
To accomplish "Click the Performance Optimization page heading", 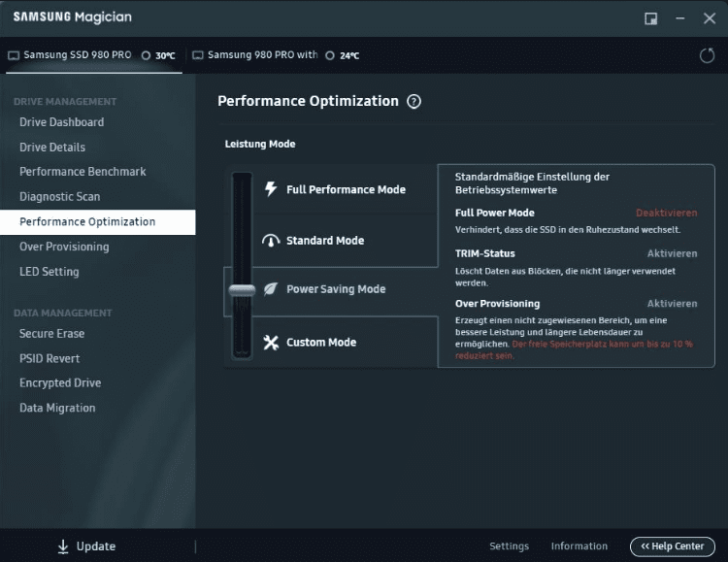I will click(308, 101).
